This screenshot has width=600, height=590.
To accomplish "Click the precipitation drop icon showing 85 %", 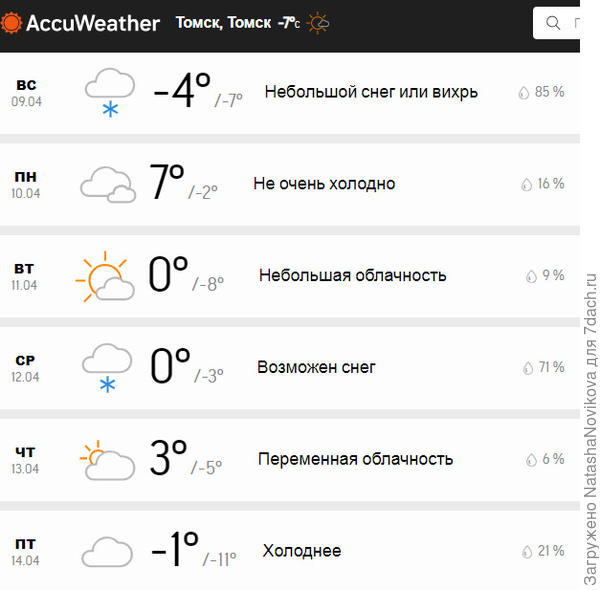I will click(x=523, y=92).
